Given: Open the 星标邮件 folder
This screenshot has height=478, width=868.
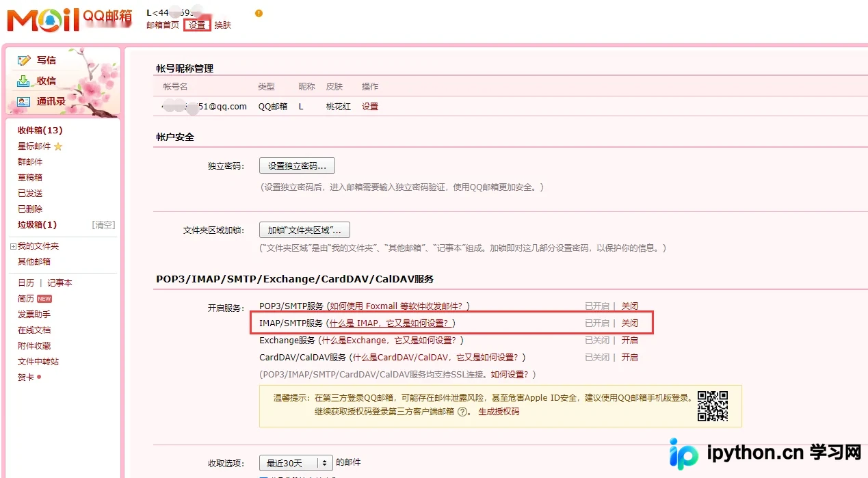Looking at the screenshot, I should [x=34, y=146].
